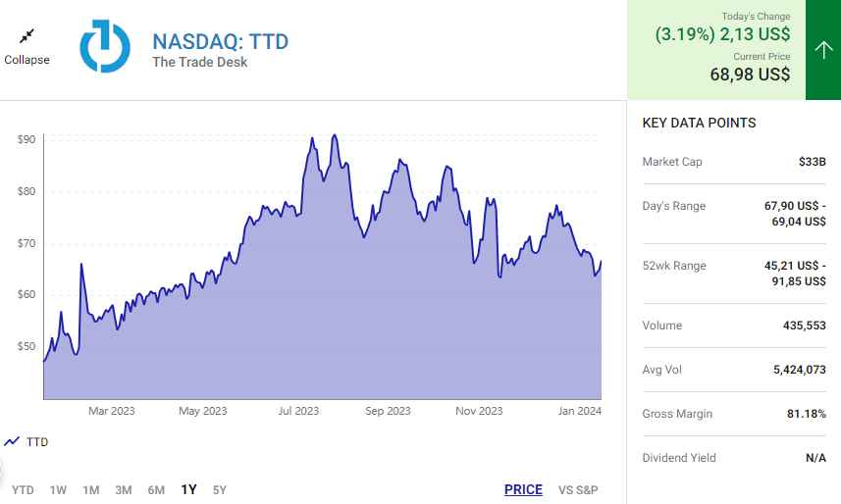Click the July 2023 peak on chart
The width and height of the screenshot is (841, 504).
(335, 136)
